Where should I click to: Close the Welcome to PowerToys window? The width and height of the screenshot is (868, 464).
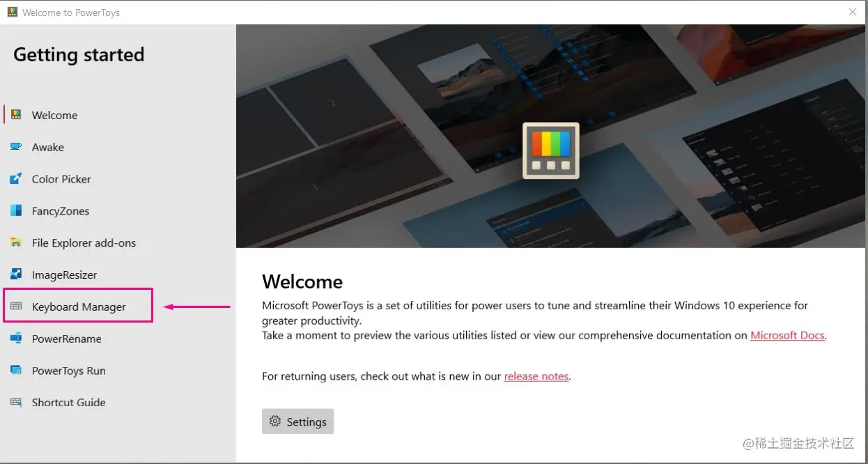[853, 12]
